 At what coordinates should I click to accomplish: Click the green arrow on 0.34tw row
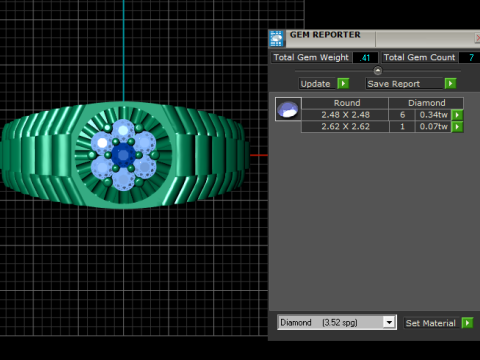click(457, 115)
